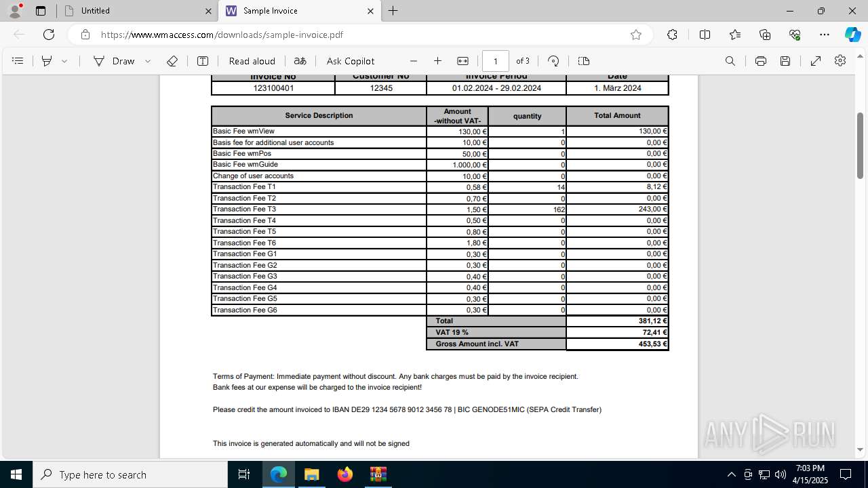Select the Transaction Fee T3 row label

244,209
